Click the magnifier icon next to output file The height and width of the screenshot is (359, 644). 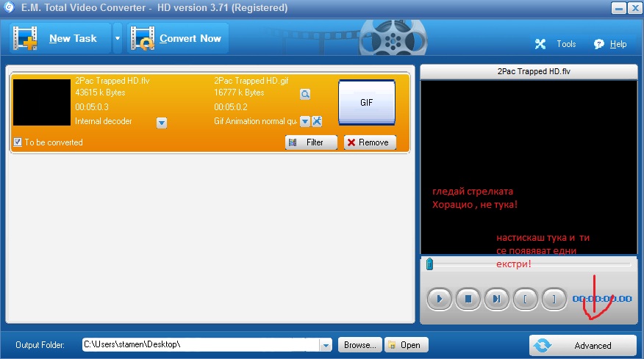tap(305, 95)
